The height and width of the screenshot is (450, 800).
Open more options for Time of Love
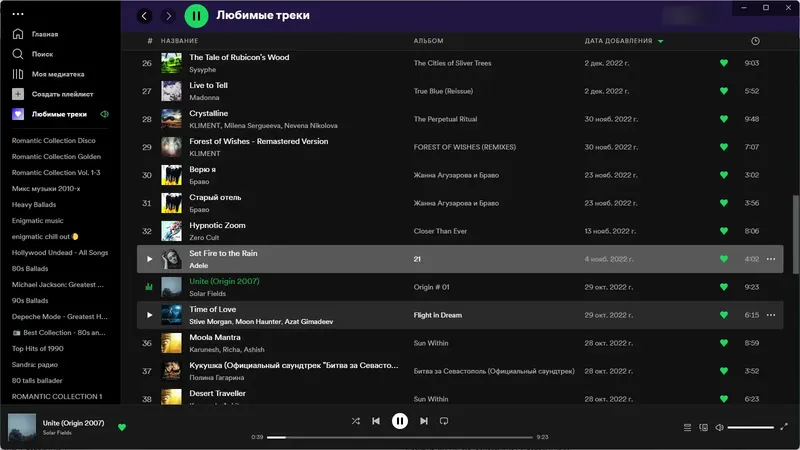pyautogui.click(x=770, y=315)
